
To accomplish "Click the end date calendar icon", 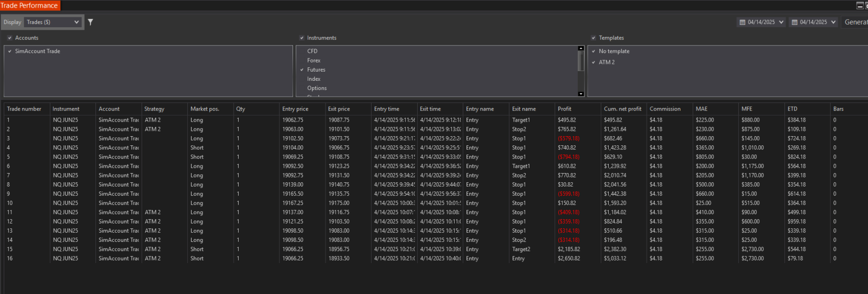I will 795,22.
